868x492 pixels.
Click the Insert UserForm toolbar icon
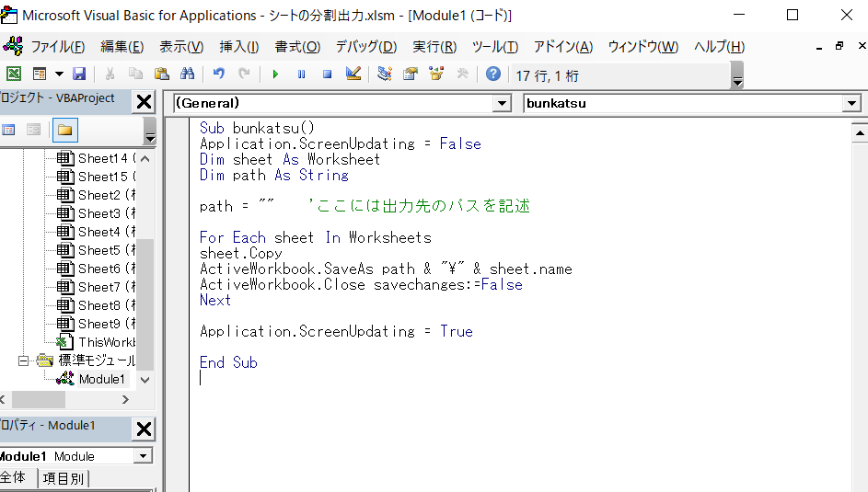(40, 74)
